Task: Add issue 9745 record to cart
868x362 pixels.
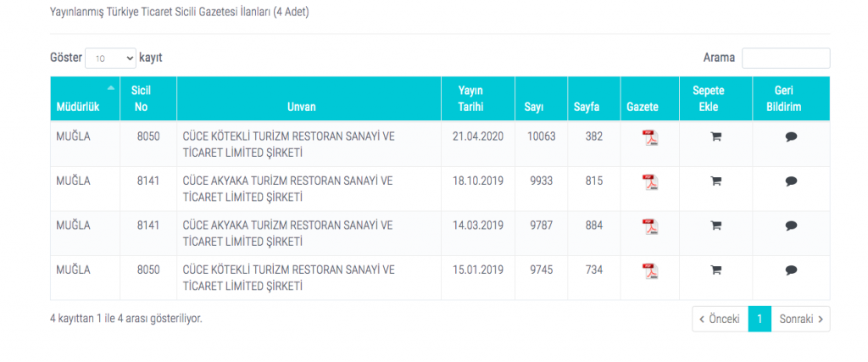Action: coord(715,270)
